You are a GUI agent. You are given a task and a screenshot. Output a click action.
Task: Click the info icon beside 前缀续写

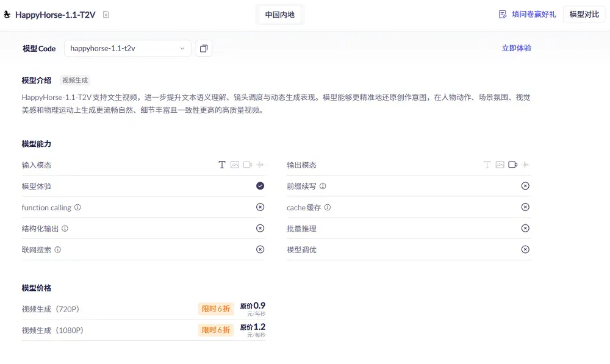[323, 187]
